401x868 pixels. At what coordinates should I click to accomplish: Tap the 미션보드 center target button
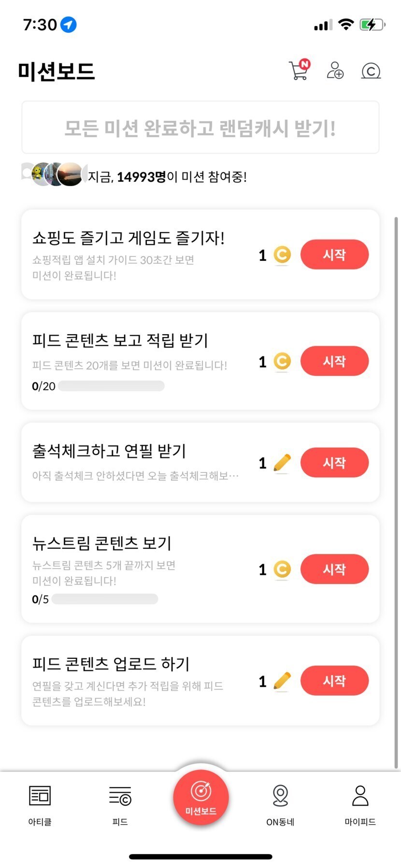[x=200, y=797]
